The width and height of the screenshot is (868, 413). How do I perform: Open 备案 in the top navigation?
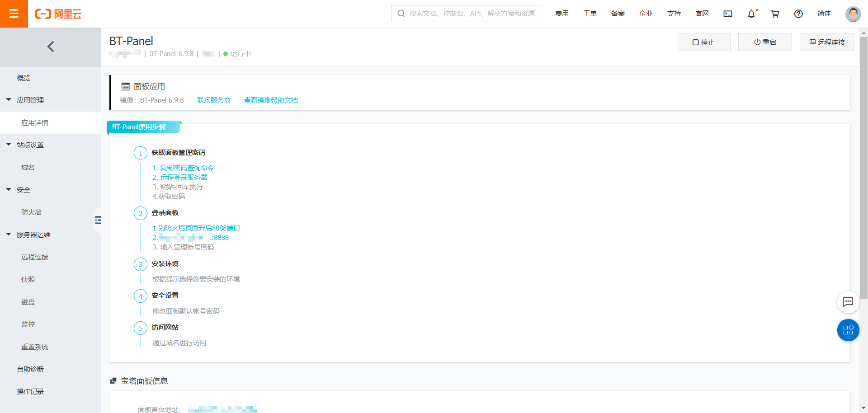[618, 14]
